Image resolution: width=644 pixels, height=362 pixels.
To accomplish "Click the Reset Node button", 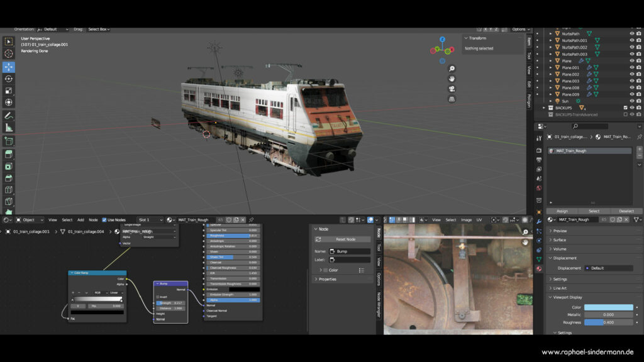I will click(x=342, y=239).
